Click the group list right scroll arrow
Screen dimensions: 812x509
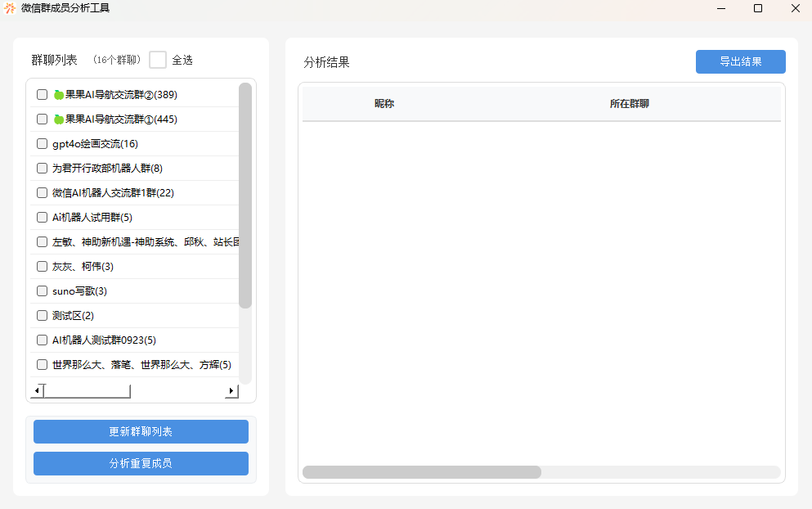231,391
